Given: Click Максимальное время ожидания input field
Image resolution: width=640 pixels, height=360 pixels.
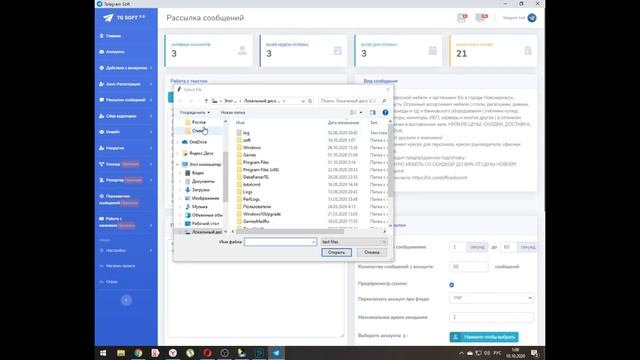Looking at the screenshot, I should [491, 317].
